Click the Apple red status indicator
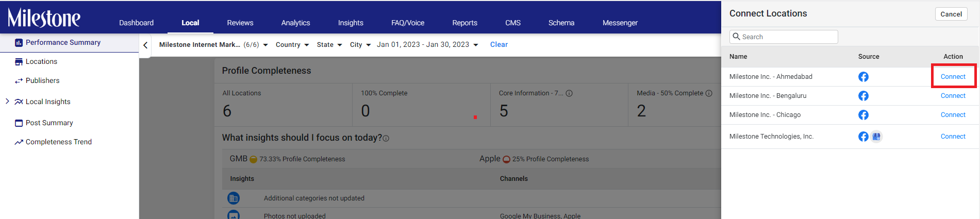The height and width of the screenshot is (219, 980). (506, 160)
